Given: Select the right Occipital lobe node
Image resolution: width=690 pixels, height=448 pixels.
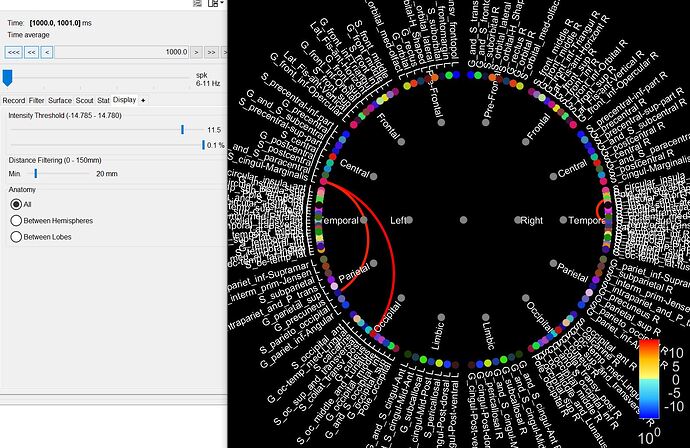Looking at the screenshot, I should click(x=525, y=298).
